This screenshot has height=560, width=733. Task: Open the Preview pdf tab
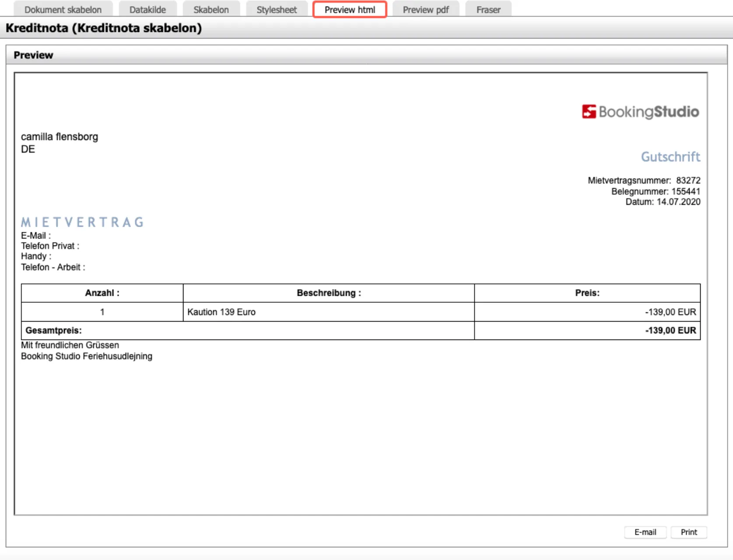(426, 10)
